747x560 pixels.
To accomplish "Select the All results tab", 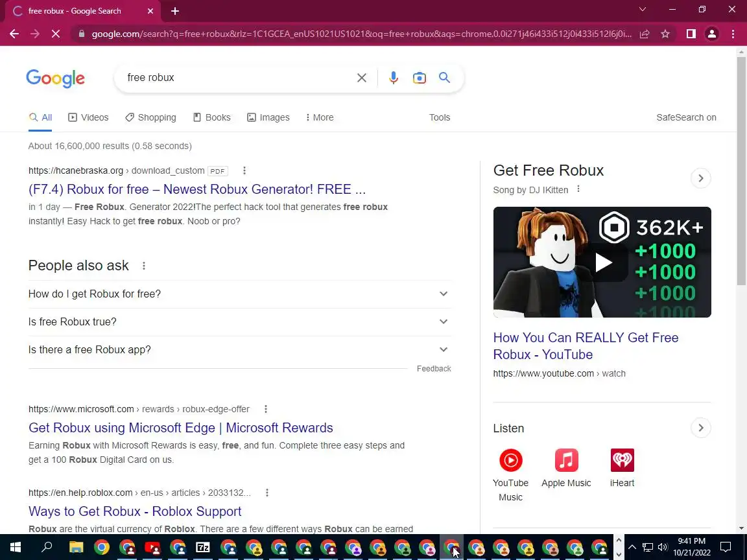I will 40,117.
